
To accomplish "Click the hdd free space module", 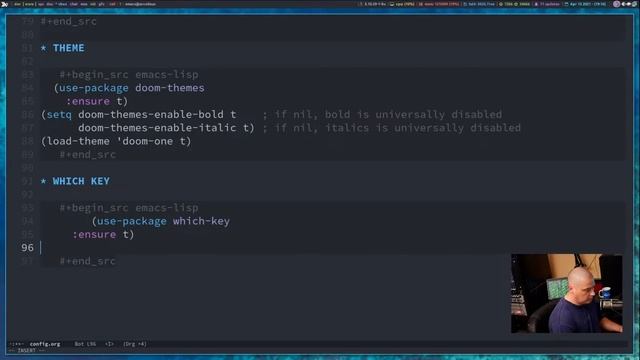I will (479, 4).
